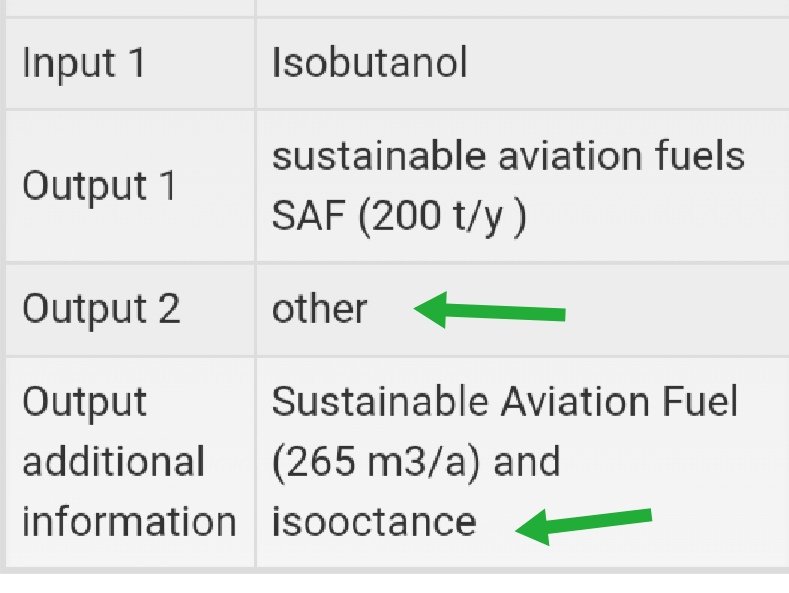Click the word "isooctance"

coord(374,522)
